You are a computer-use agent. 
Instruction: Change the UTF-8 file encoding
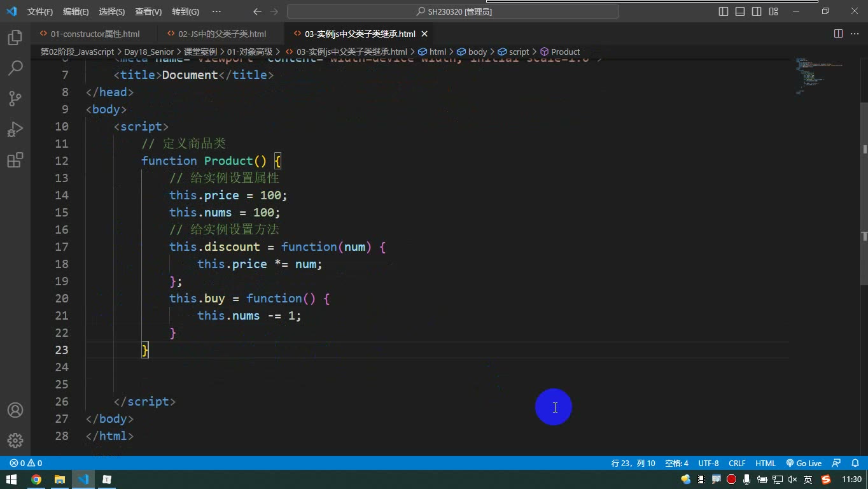pos(708,463)
